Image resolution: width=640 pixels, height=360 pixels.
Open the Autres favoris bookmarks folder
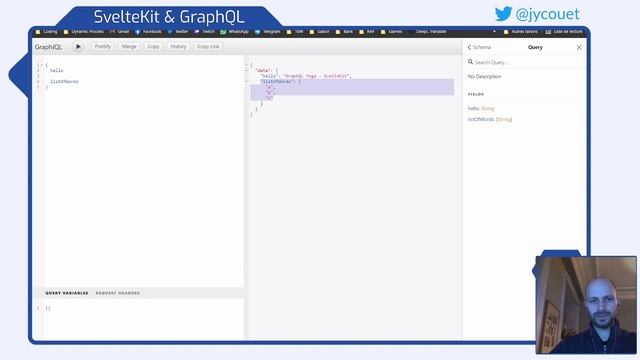pos(521,31)
